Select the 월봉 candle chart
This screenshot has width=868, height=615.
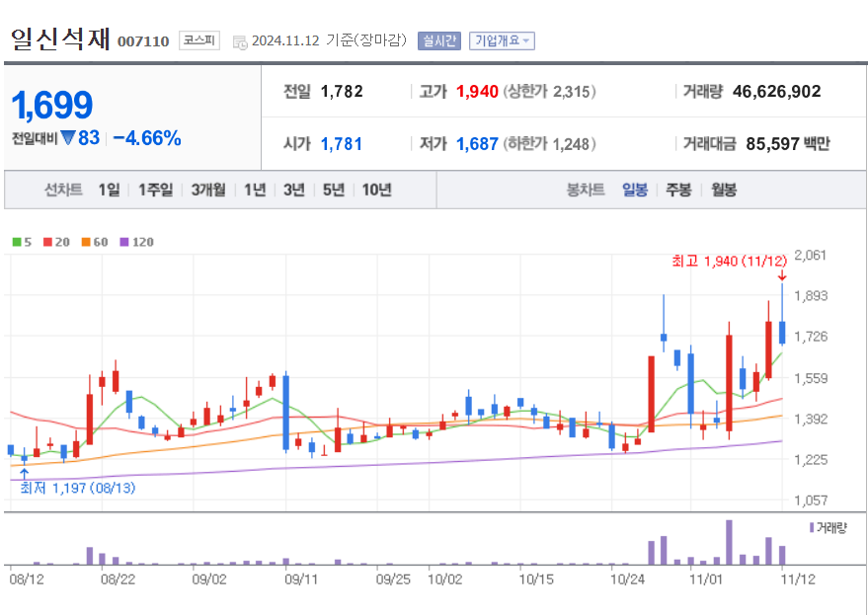click(x=724, y=190)
